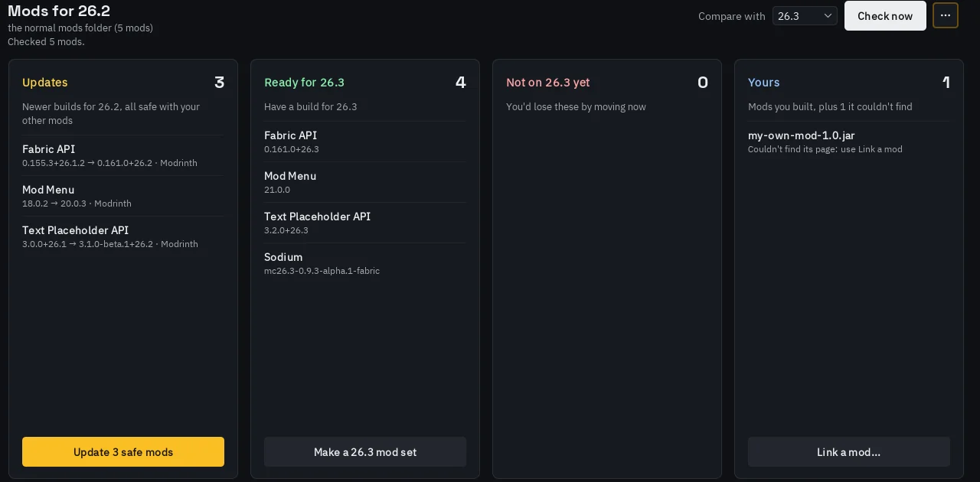Screen dimensions: 980x482
Task: Click the Ready for 26.3 heading
Action: [304, 82]
